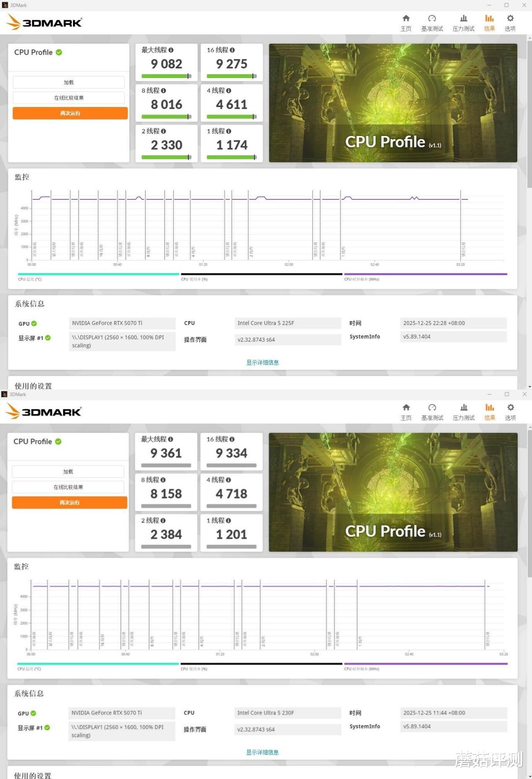Click info icon beside 2 线程 score 2 330
The width and height of the screenshot is (532, 779).
point(163,131)
